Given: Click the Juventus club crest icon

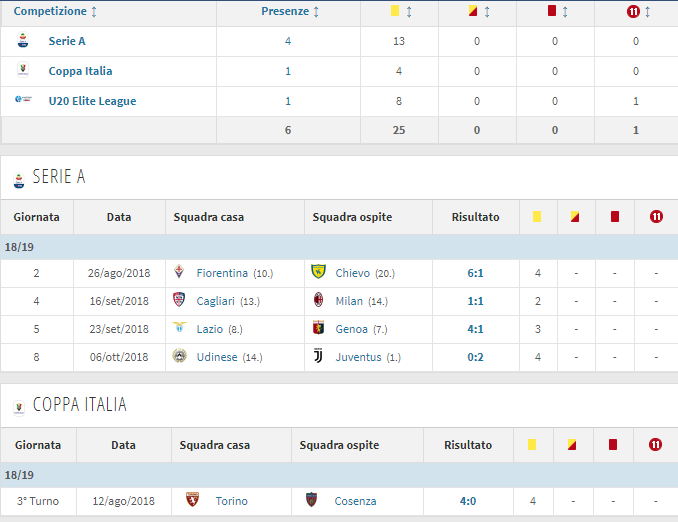Looking at the screenshot, I should pyautogui.click(x=319, y=357).
